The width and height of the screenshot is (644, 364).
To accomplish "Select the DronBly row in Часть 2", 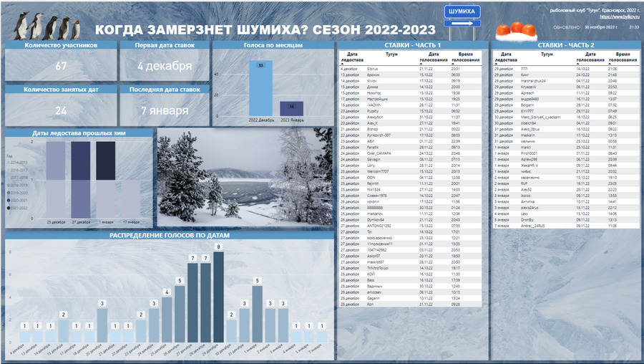I will coord(566,220).
